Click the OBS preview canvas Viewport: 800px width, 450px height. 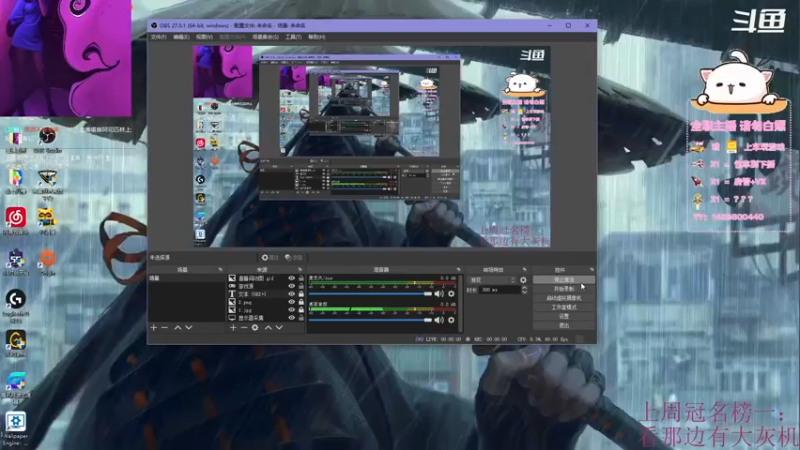click(371, 146)
